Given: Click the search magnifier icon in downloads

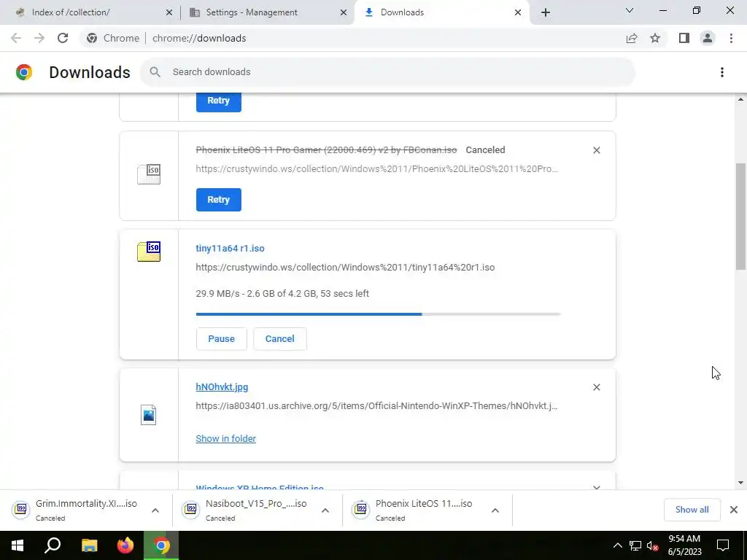Looking at the screenshot, I should click(x=155, y=72).
